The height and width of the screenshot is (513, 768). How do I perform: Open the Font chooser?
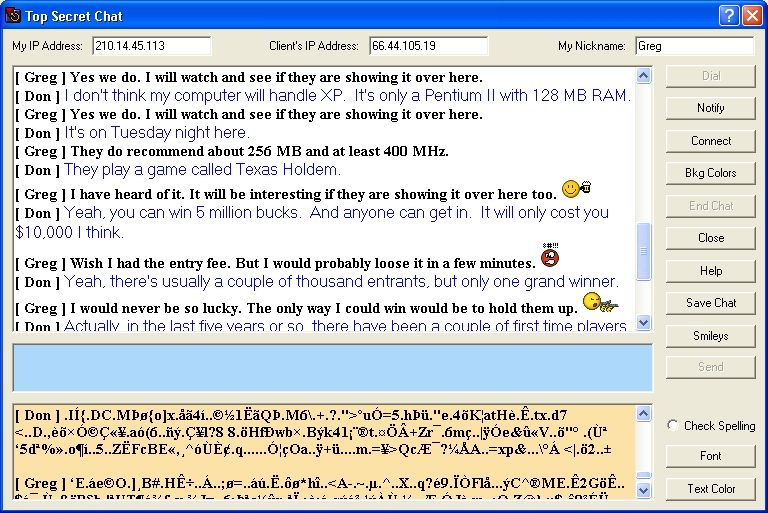pos(710,456)
